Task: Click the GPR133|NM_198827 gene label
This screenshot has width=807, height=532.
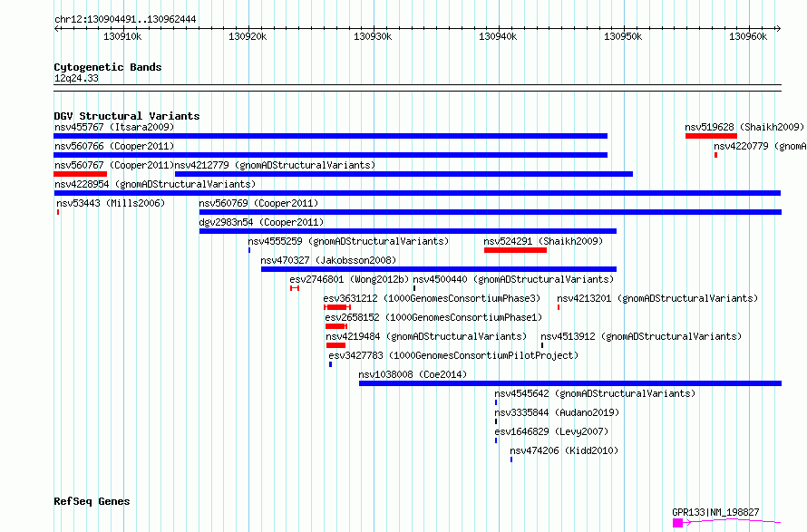Action: (x=716, y=512)
